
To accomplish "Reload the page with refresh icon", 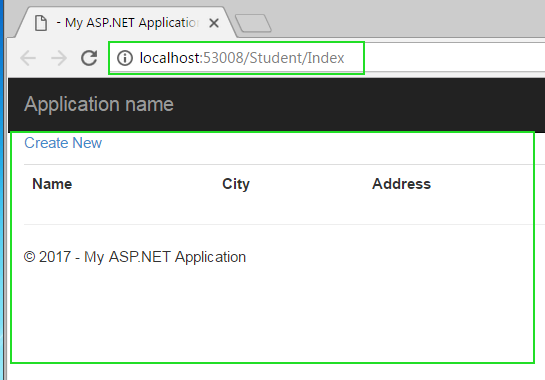I will [x=89, y=58].
